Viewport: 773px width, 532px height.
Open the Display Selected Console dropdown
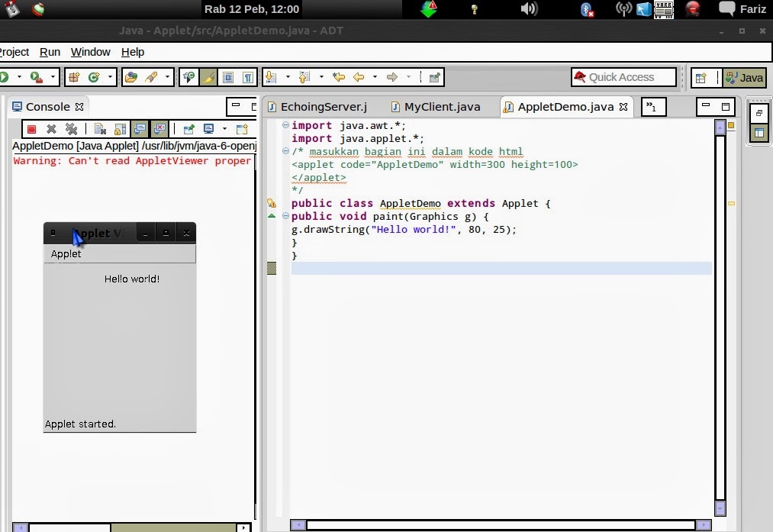[x=224, y=128]
